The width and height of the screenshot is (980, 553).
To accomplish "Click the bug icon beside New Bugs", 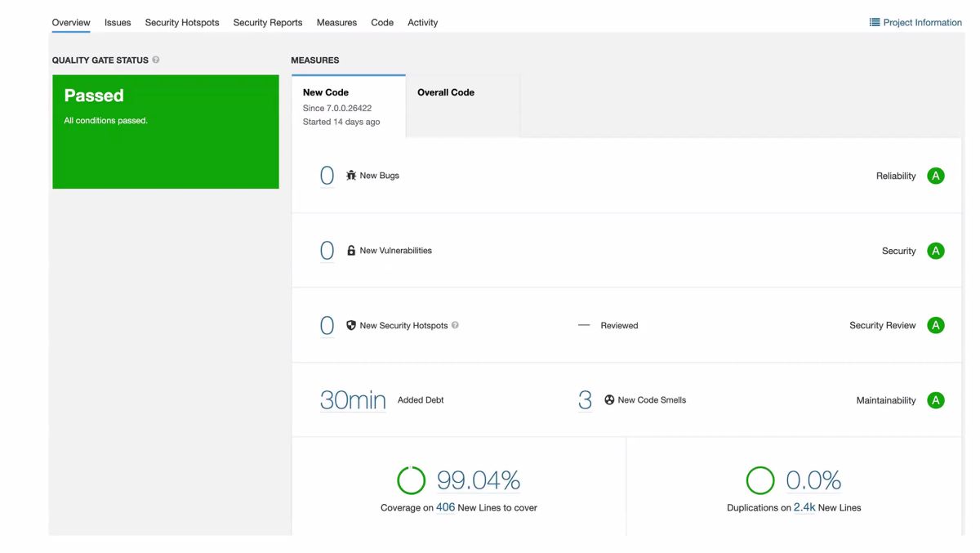I will pyautogui.click(x=351, y=176).
